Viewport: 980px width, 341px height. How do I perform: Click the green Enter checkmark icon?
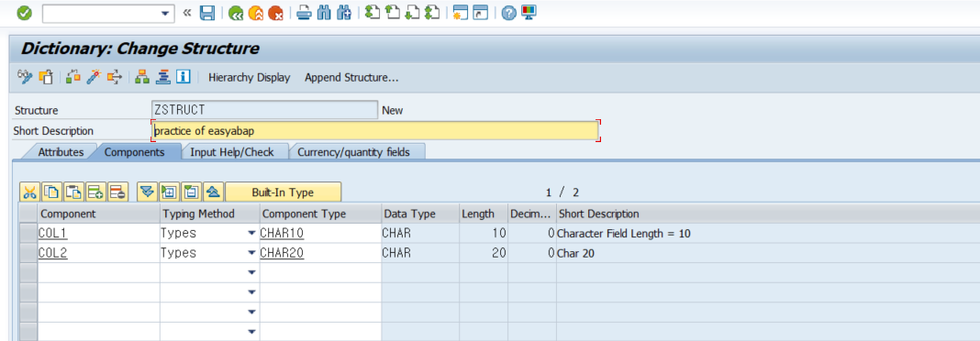point(25,13)
